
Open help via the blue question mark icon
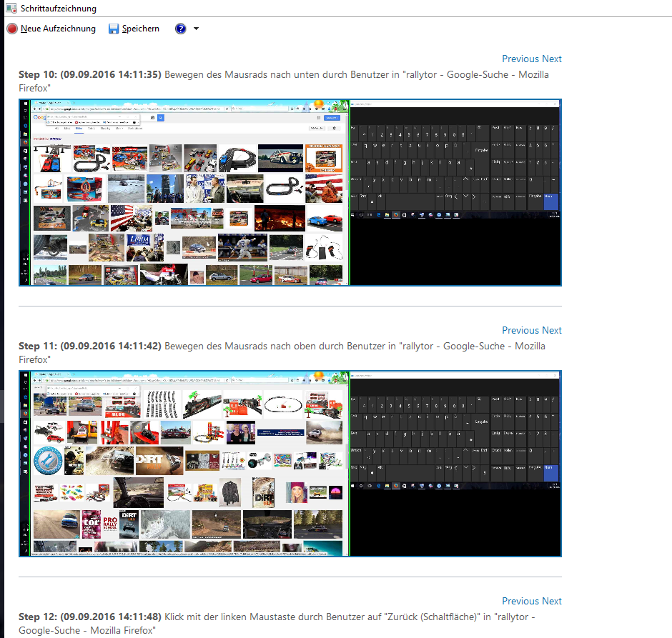[x=181, y=29]
